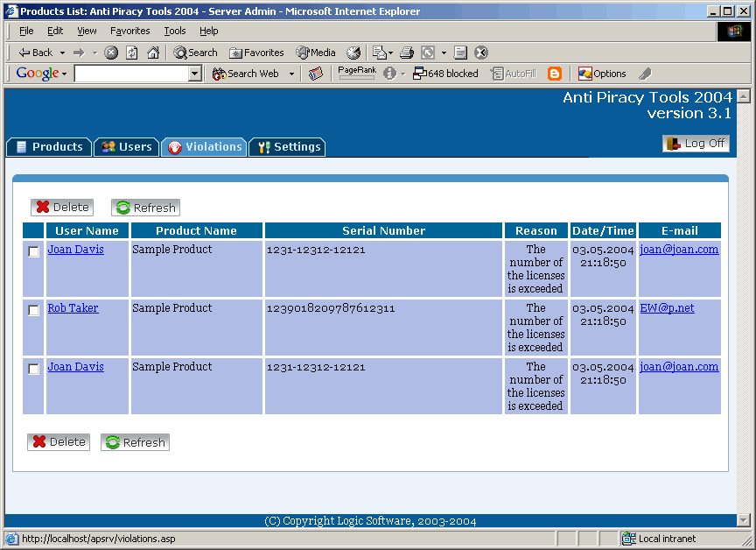Open Google toolbar Options
756x550 pixels.
tap(602, 74)
